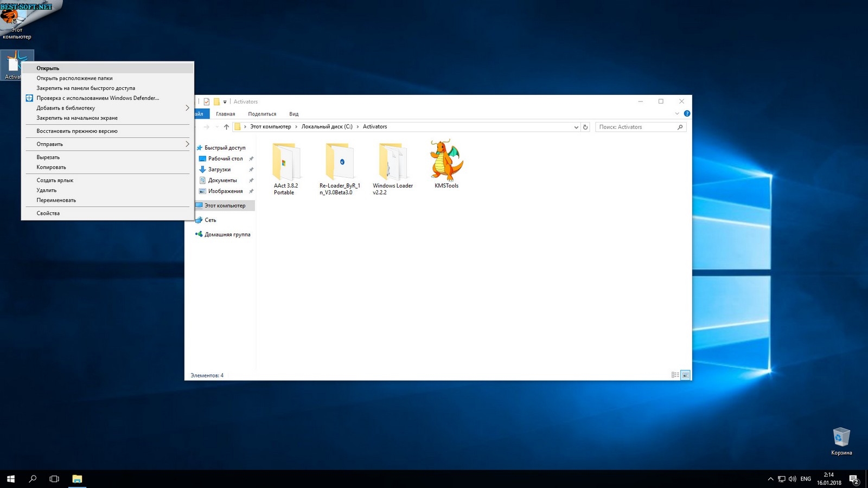The image size is (868, 488).
Task: Switch to the 'Главная' ribbon tab
Action: click(225, 114)
